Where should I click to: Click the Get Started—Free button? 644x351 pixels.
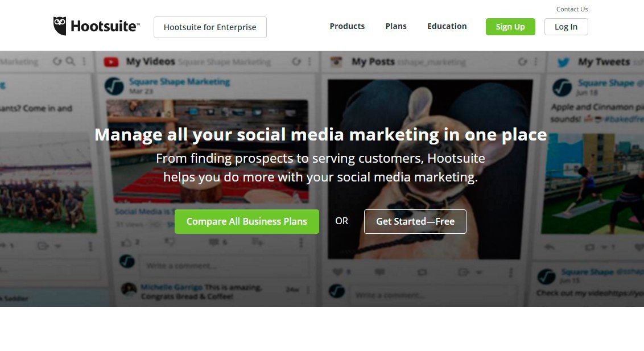click(x=415, y=221)
